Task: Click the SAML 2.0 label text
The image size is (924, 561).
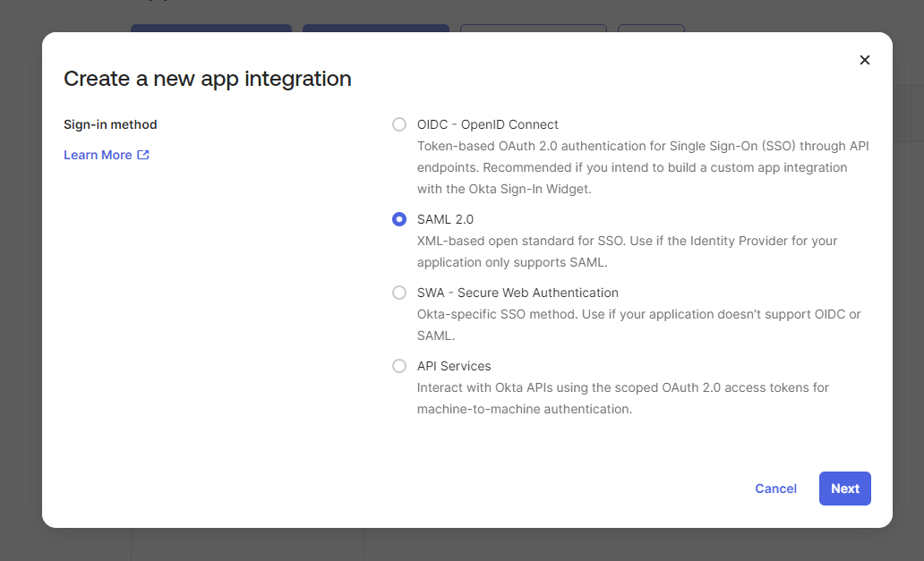Action: 445,219
